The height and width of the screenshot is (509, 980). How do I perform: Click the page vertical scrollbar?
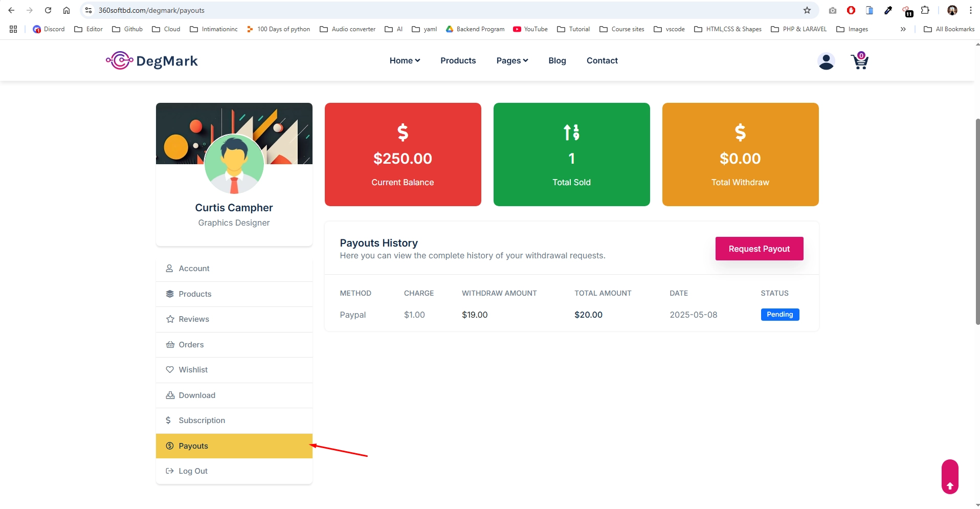point(977,222)
